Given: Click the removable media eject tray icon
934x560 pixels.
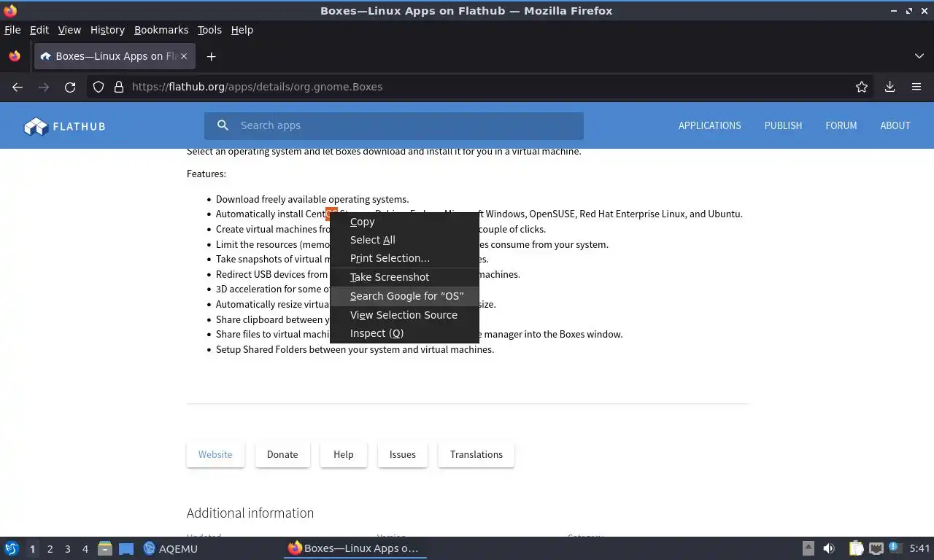Looking at the screenshot, I should (808, 548).
